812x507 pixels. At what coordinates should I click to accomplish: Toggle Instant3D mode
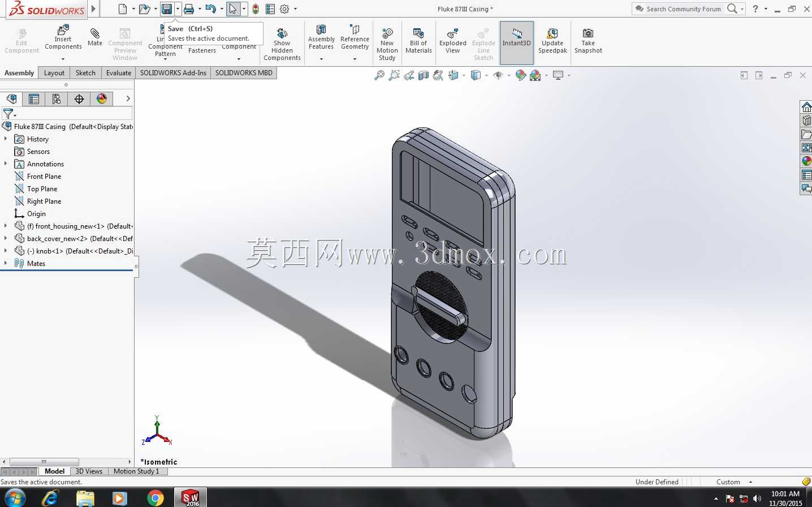click(x=516, y=42)
